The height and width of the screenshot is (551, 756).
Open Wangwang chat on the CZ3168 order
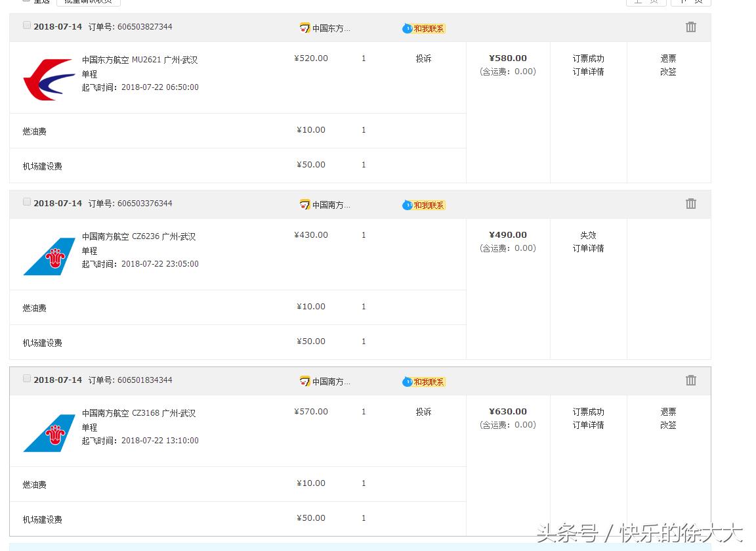click(423, 382)
